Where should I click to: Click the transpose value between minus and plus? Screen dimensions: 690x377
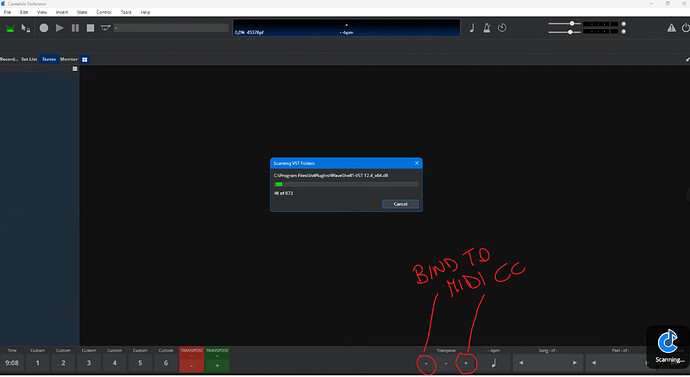(446, 363)
